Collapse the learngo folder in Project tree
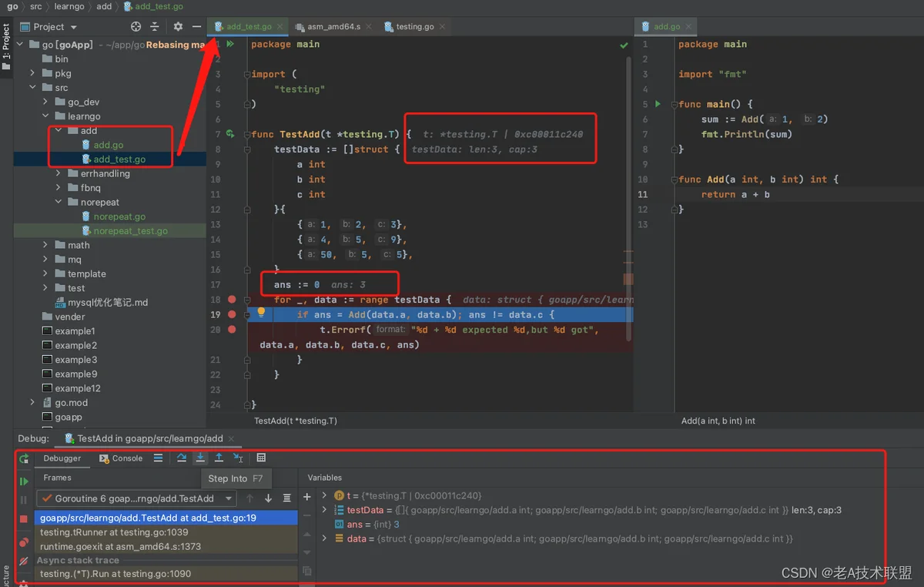This screenshot has height=587, width=924. point(47,116)
